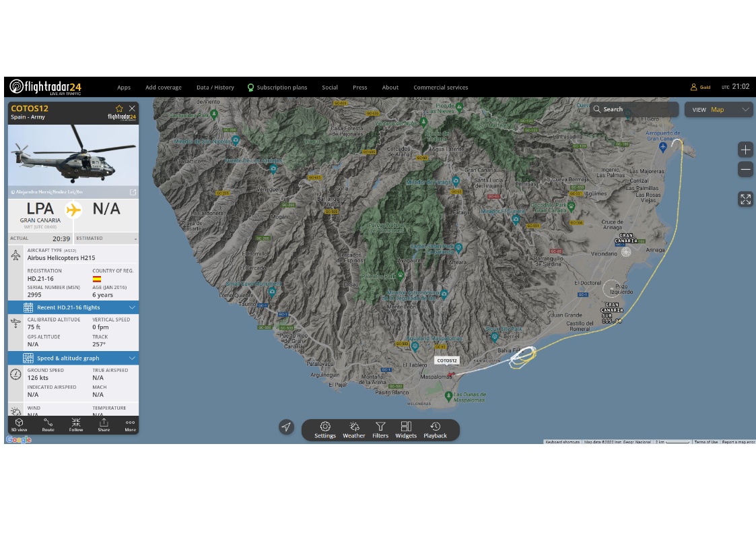Open the Press page

pyautogui.click(x=359, y=88)
